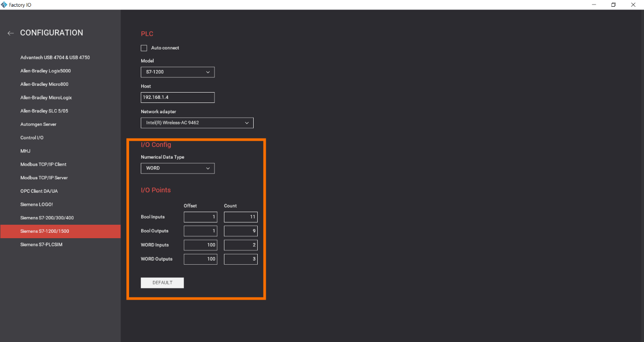644x342 pixels.
Task: Click the I/O Config heading
Action: coord(156,145)
